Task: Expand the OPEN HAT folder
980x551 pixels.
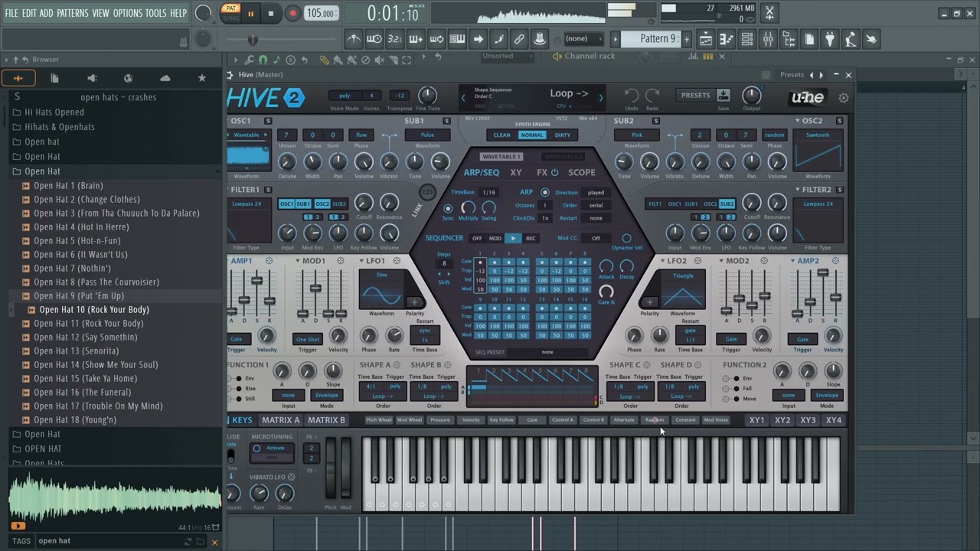Action: 43,448
